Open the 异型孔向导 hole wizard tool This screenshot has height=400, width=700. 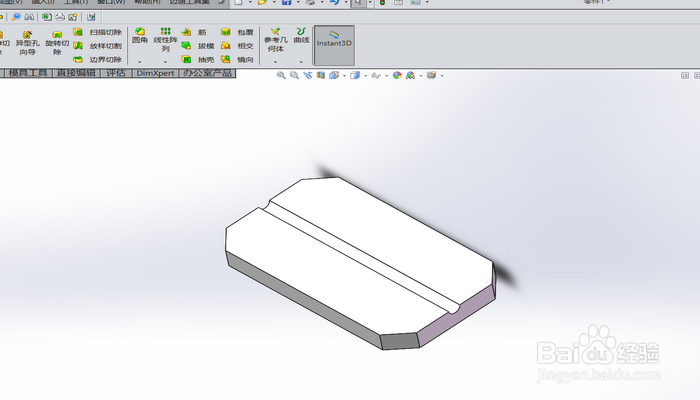(27, 43)
